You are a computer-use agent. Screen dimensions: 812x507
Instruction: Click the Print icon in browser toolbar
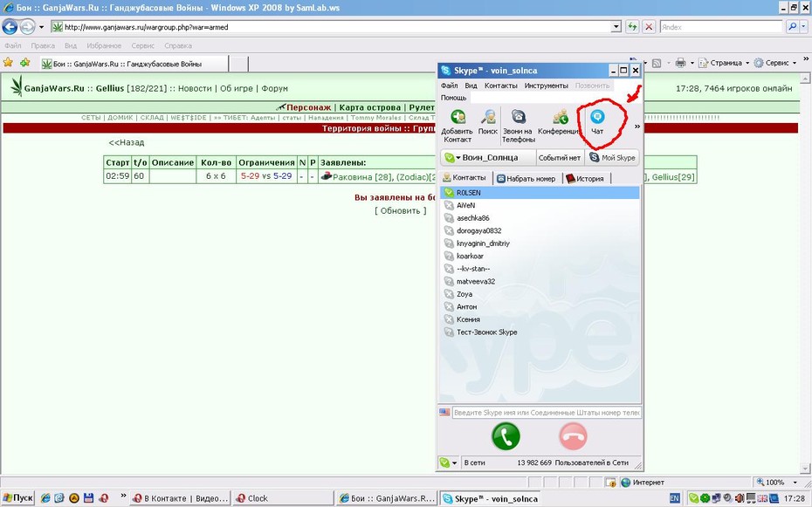(x=680, y=63)
